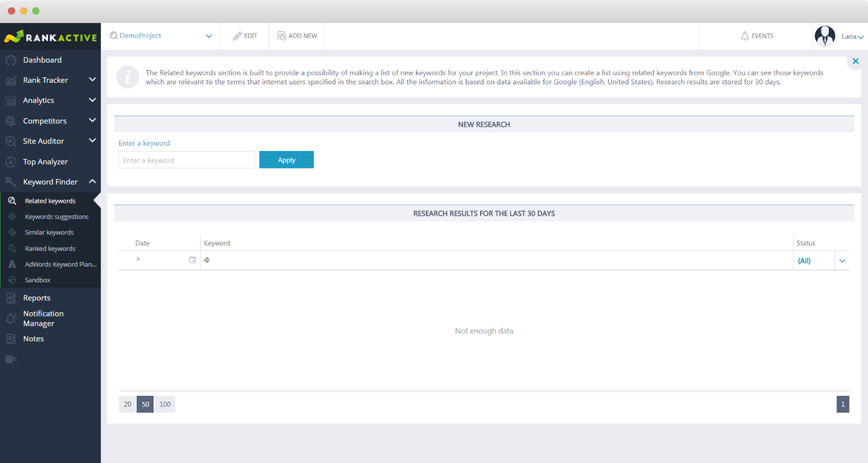Click the user avatar picture
Screen dimensions: 868x463
pos(825,36)
